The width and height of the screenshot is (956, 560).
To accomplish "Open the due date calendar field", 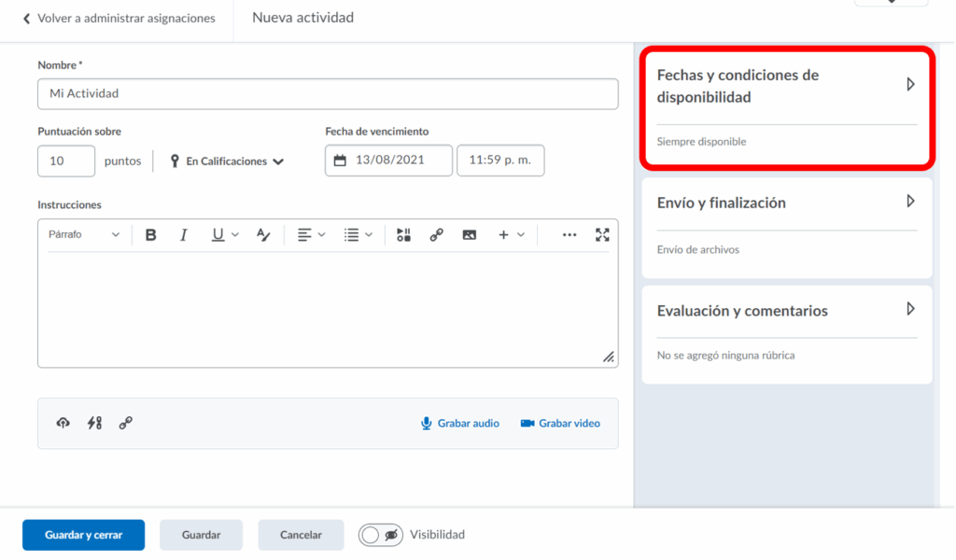I will (388, 161).
